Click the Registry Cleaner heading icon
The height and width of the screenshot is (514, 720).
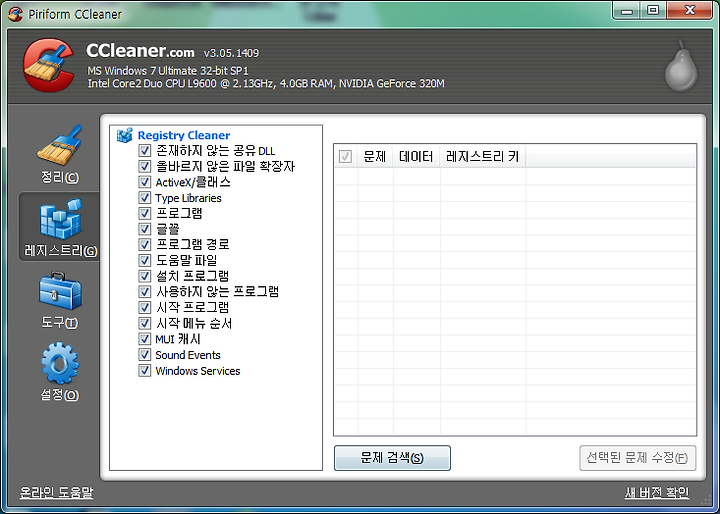(x=124, y=135)
